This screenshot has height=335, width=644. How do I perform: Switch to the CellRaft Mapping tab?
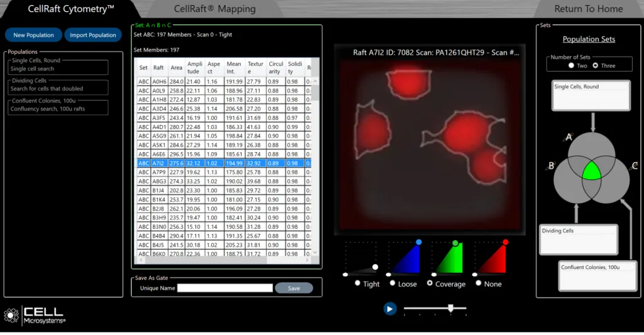[x=214, y=9]
